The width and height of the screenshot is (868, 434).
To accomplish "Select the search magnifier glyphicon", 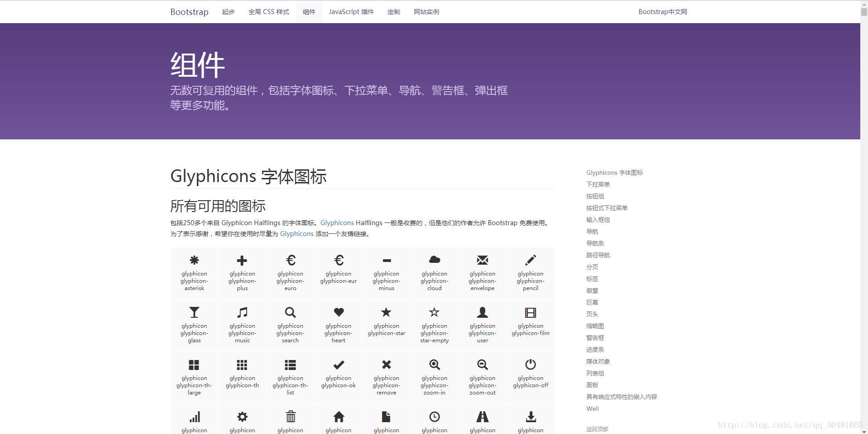I will (x=290, y=312).
